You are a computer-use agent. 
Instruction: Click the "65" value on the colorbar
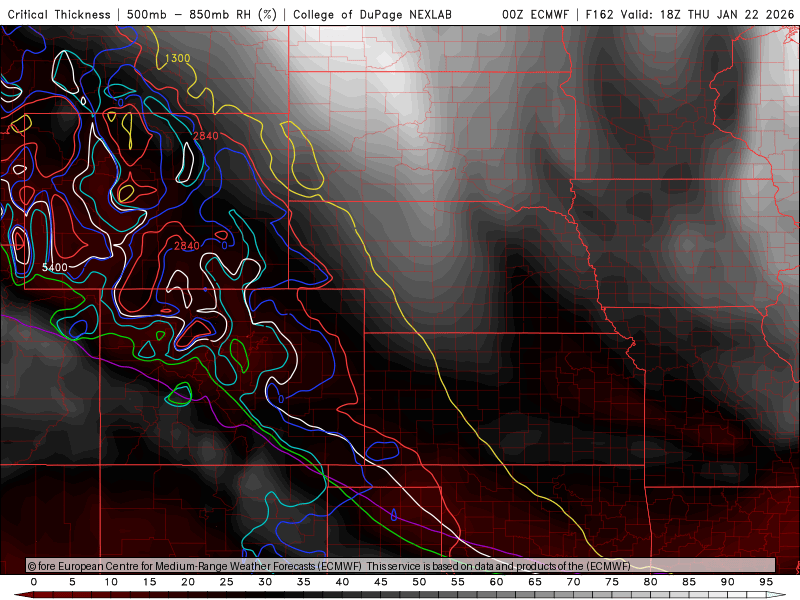pyautogui.click(x=535, y=582)
